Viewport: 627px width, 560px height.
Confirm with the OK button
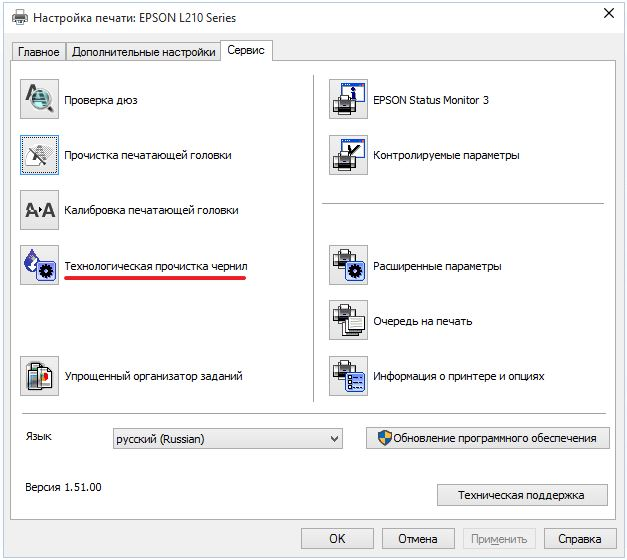tap(337, 539)
